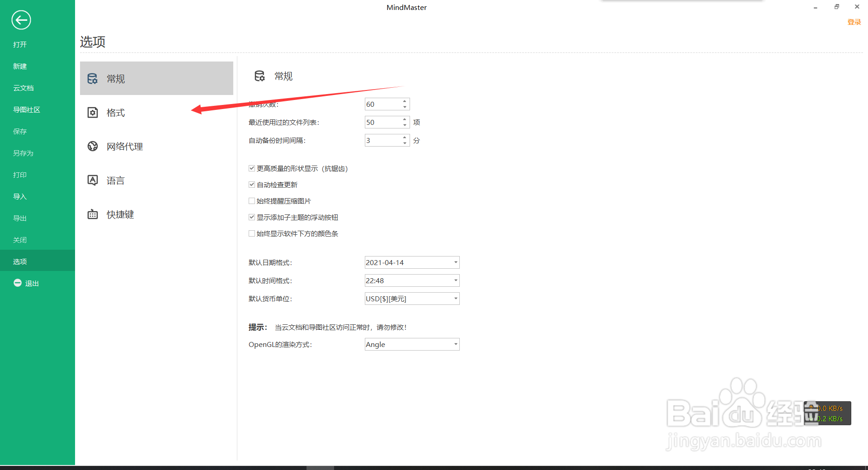Choose 导出 export in sidebar
The width and height of the screenshot is (868, 470).
point(20,218)
